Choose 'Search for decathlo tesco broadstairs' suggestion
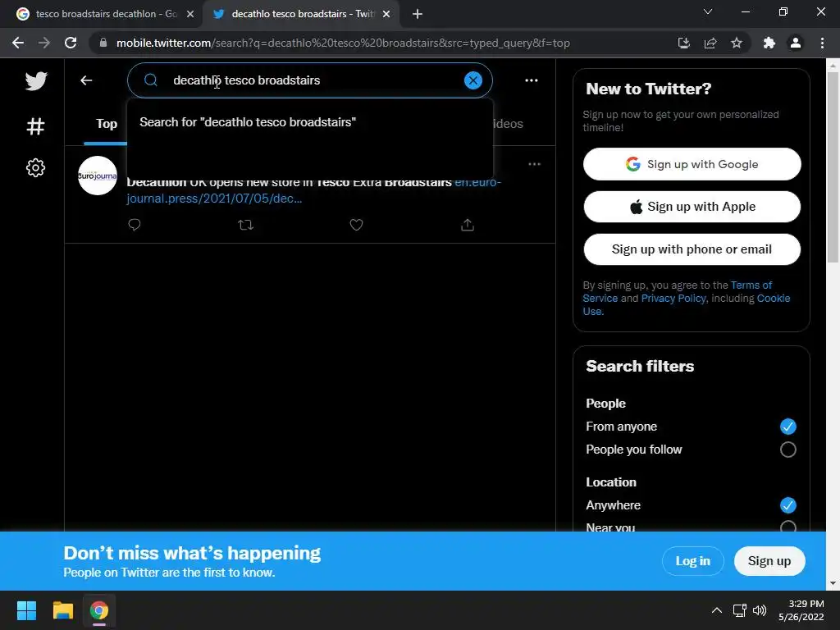Viewport: 840px width, 630px height. pyautogui.click(x=309, y=122)
